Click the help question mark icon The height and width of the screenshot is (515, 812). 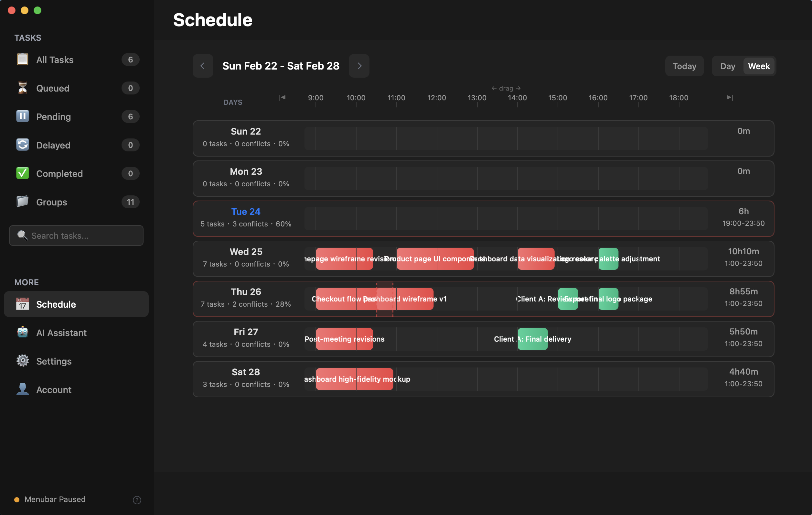tap(137, 500)
